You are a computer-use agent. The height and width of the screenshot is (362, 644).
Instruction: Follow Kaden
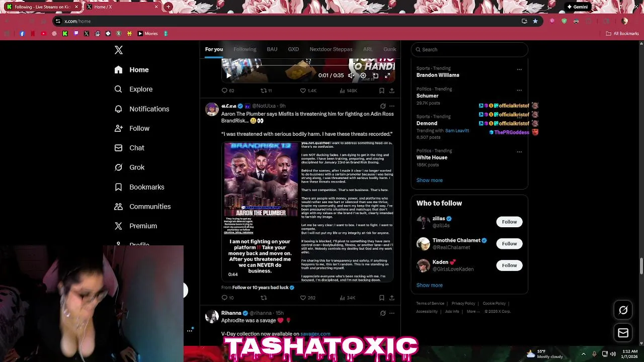[x=509, y=265]
